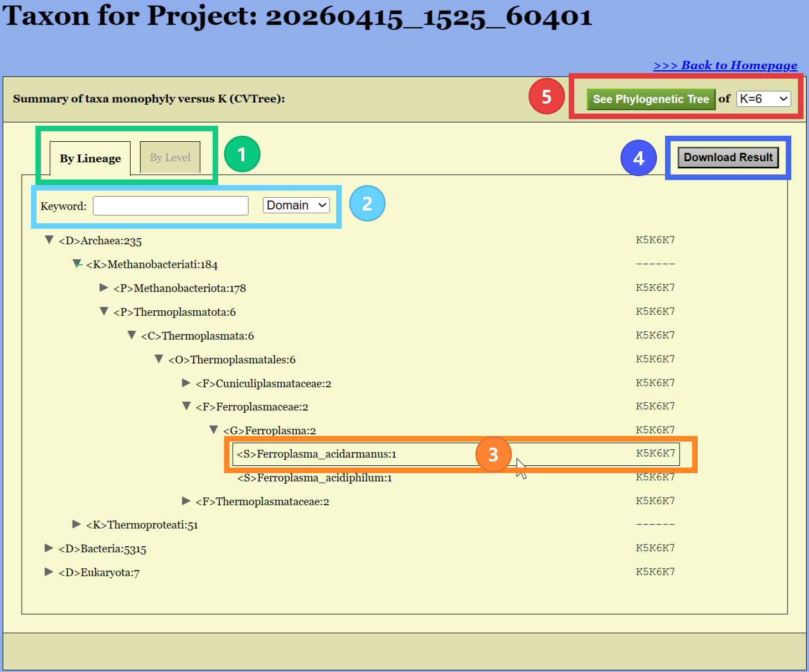Expand the Thermoplasmataceae family arrow
The image size is (809, 672).
click(186, 501)
